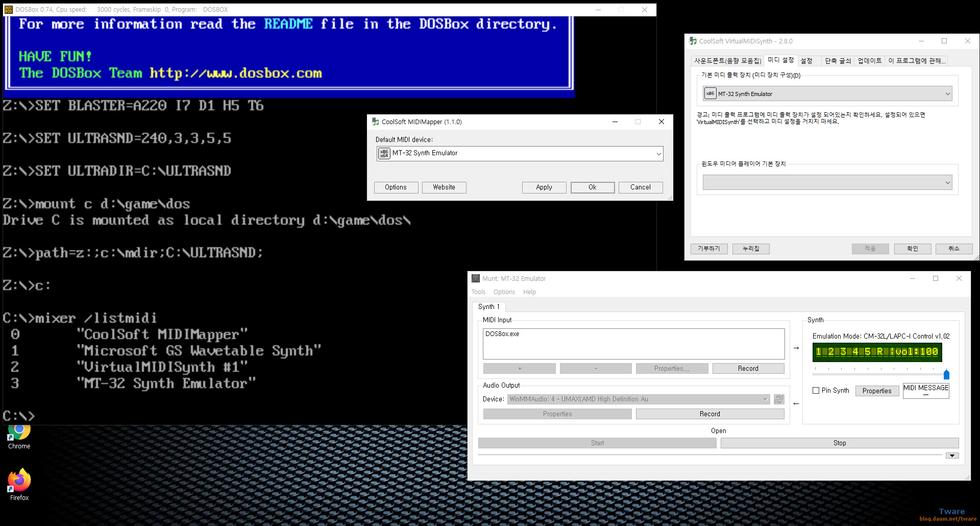Image resolution: width=980 pixels, height=526 pixels.
Task: Click the Options button in MIDIMapper
Action: point(396,187)
